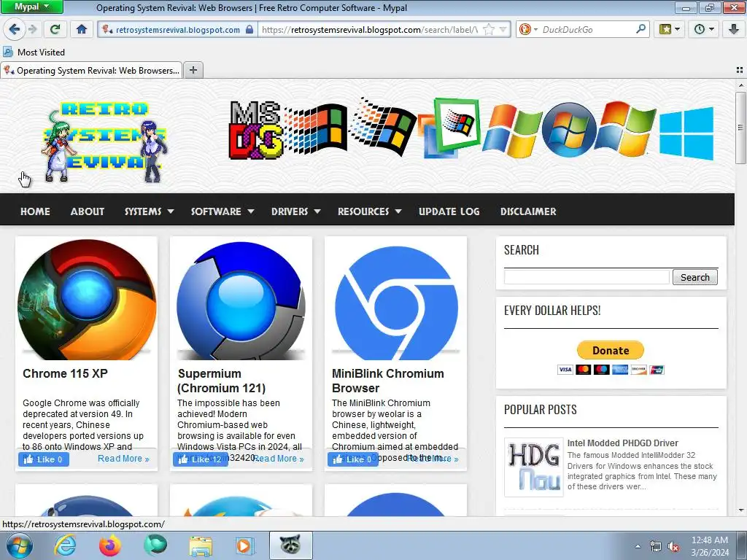Launch Internet Explorer from taskbar
747x560 pixels.
tap(65, 545)
